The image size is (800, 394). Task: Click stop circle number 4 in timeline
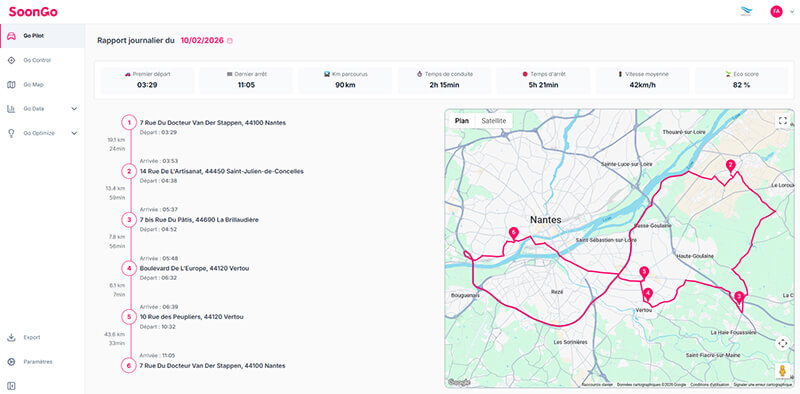(x=129, y=268)
